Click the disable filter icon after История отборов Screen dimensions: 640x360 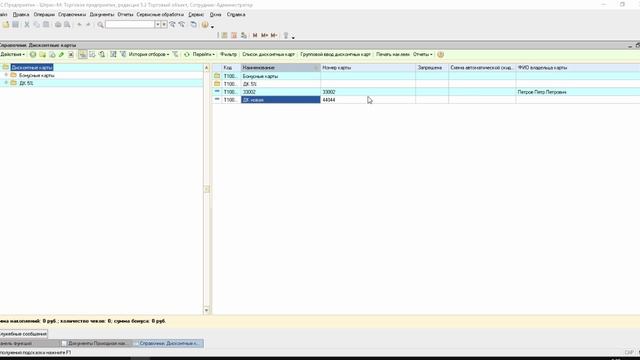tap(175, 54)
